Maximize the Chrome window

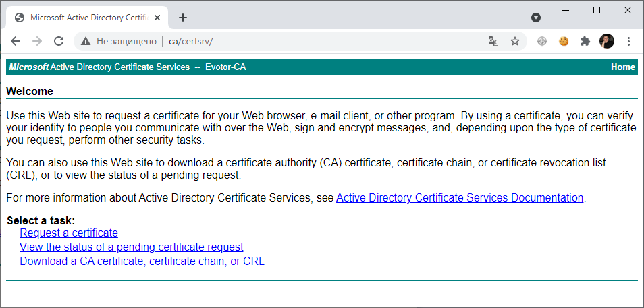click(597, 11)
